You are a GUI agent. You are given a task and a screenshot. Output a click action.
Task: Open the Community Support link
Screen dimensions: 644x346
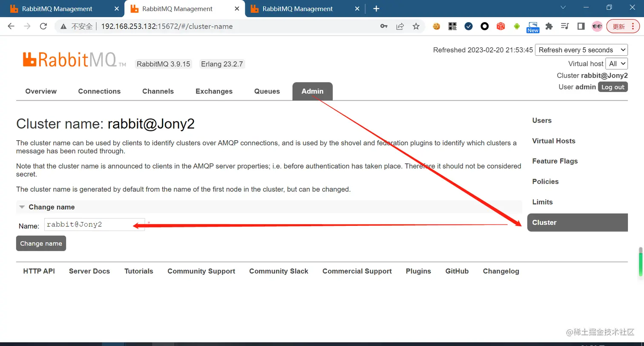(201, 271)
